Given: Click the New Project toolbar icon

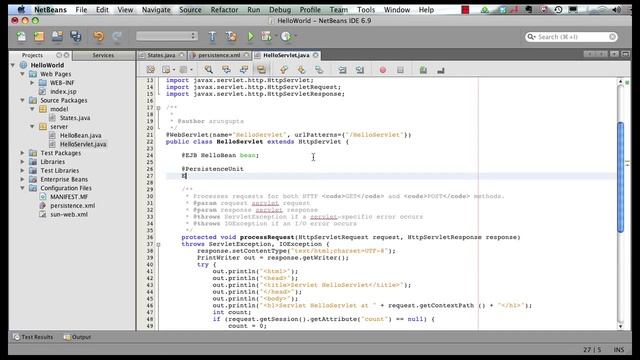Looking at the screenshot, I should tap(39, 37).
